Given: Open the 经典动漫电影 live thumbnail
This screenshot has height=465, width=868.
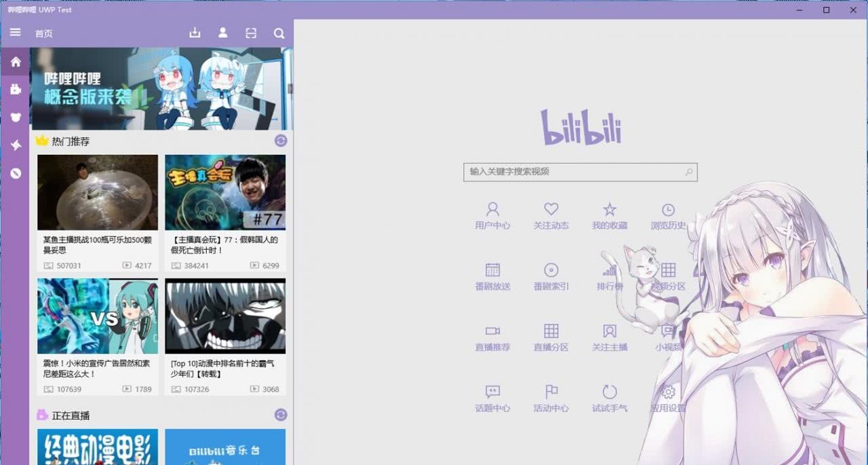Looking at the screenshot, I should (98, 447).
